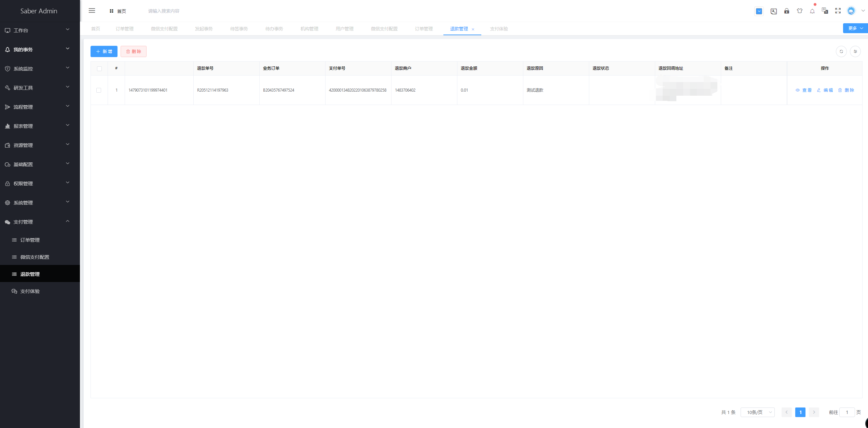Click the 新增 button

coord(104,52)
